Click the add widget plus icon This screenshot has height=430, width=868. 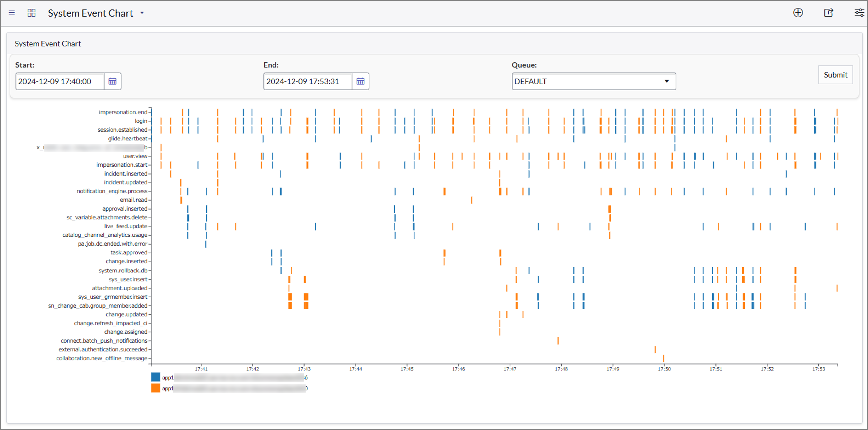click(798, 13)
